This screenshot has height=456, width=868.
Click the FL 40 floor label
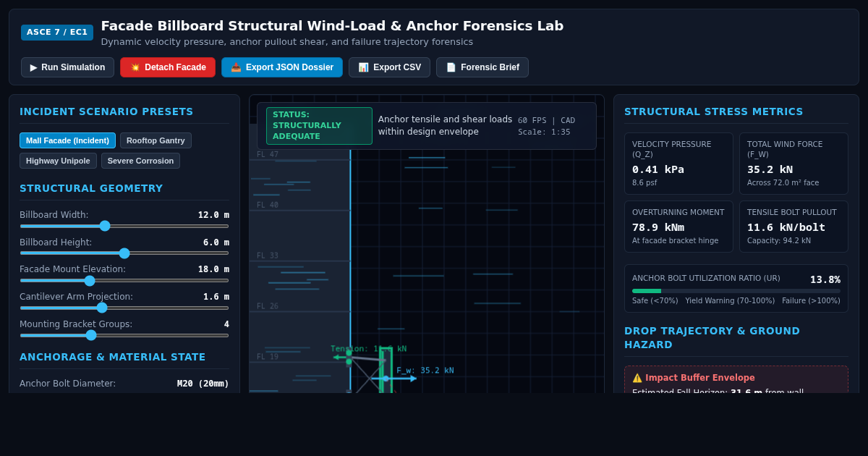click(268, 206)
